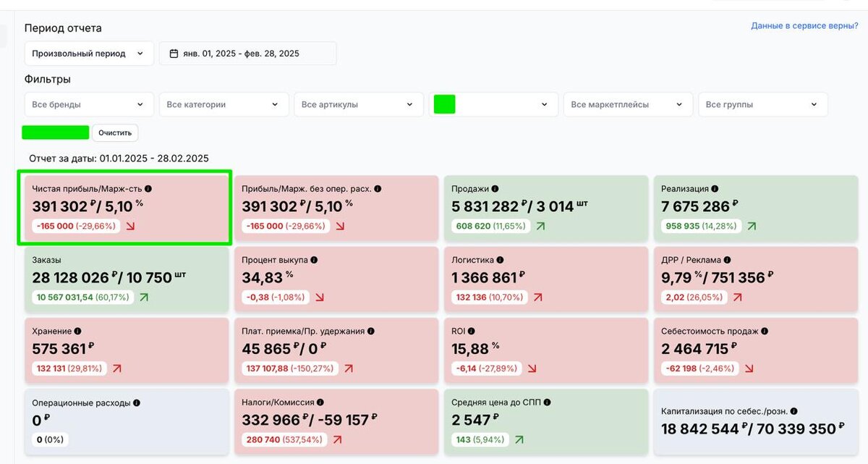Click info icon beside Продажи
868x464 pixels.
point(495,189)
